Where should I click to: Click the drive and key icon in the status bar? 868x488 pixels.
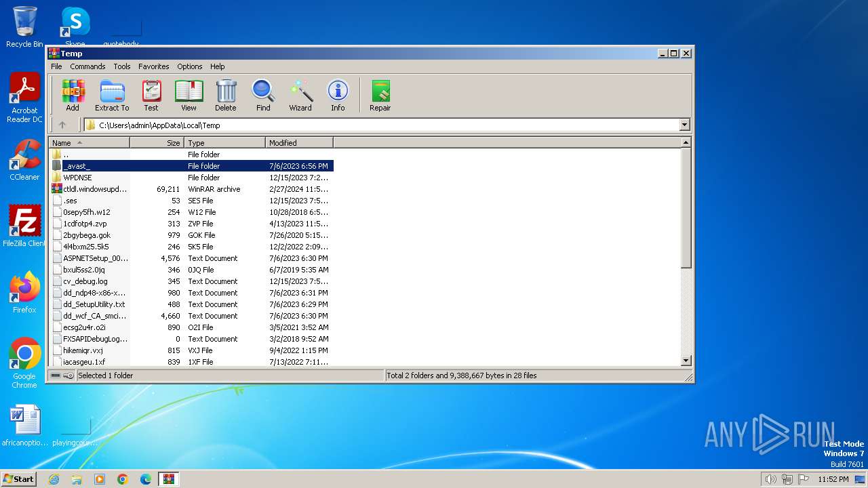pyautogui.click(x=62, y=375)
